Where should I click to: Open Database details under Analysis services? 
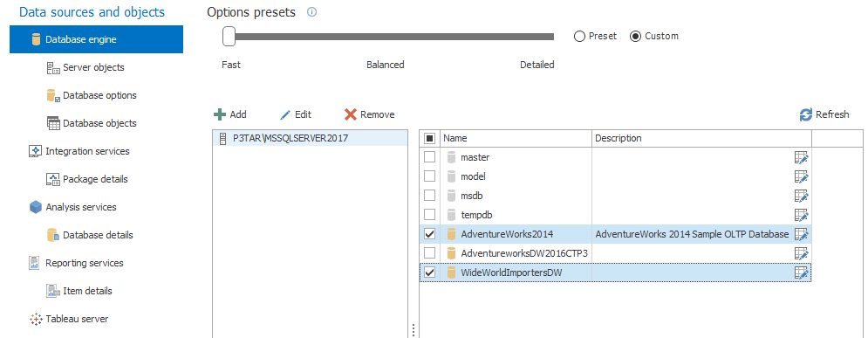(98, 235)
